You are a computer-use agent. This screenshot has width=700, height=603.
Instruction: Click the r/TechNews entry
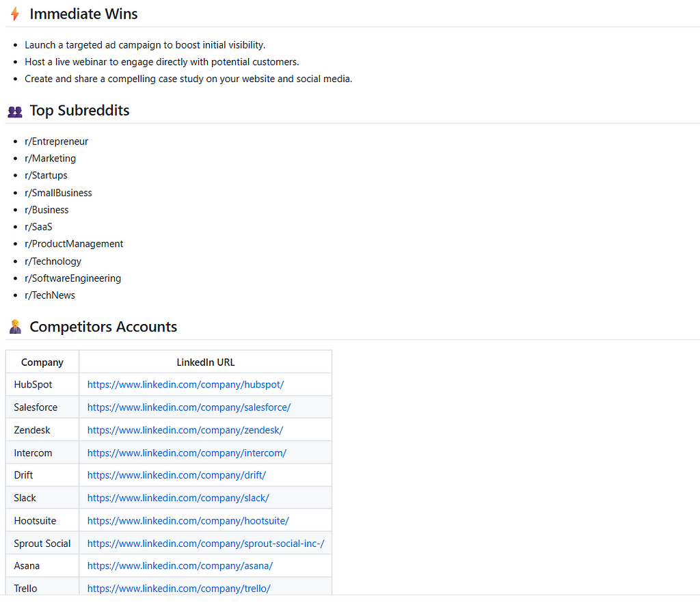49,295
